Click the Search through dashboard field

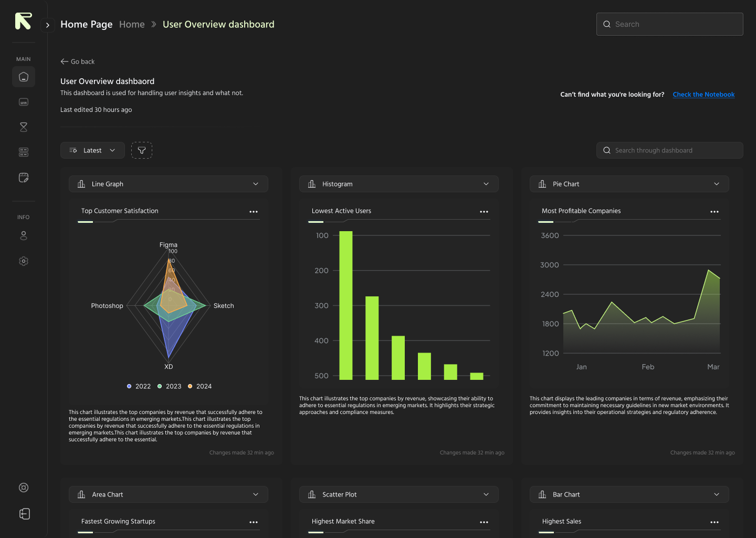point(669,150)
